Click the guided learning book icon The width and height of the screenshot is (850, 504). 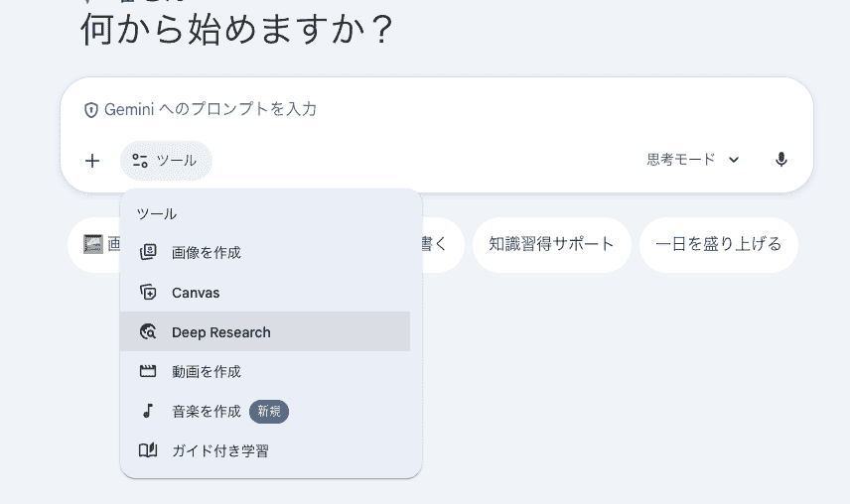[148, 450]
